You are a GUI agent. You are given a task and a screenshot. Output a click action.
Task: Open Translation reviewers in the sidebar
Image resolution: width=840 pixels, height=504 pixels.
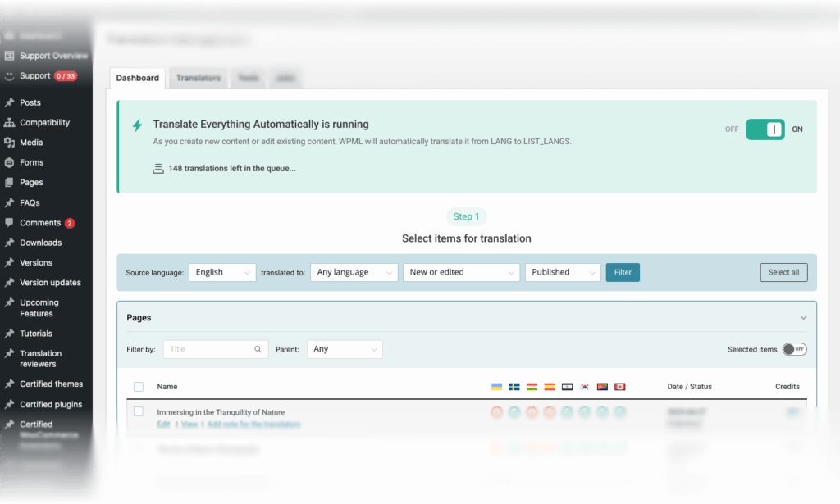tap(41, 358)
